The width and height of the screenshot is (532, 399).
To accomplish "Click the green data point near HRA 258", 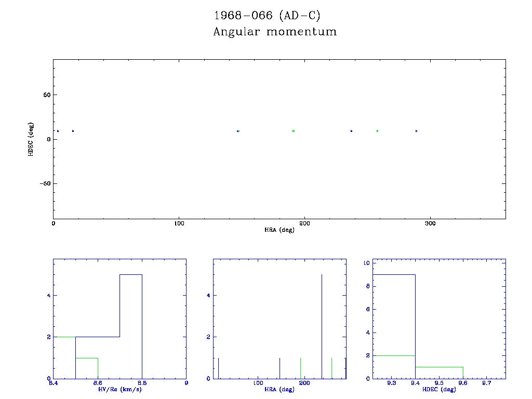I will (377, 131).
